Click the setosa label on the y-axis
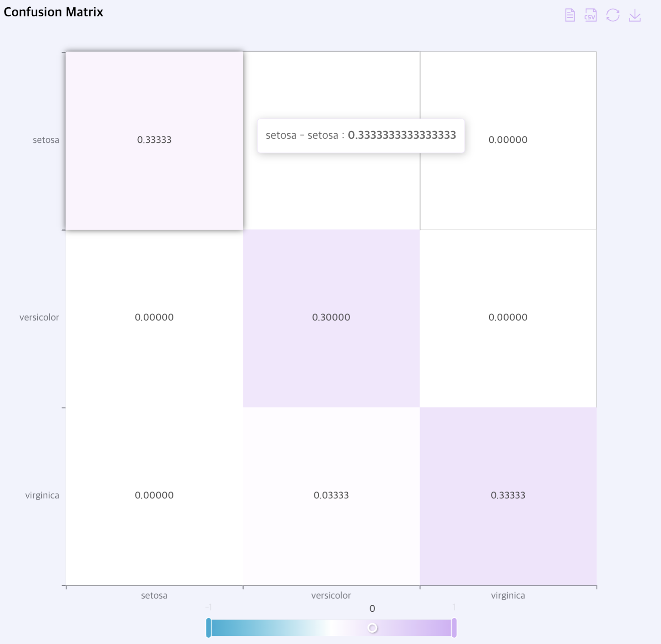Viewport: 661px width, 644px height. point(45,140)
